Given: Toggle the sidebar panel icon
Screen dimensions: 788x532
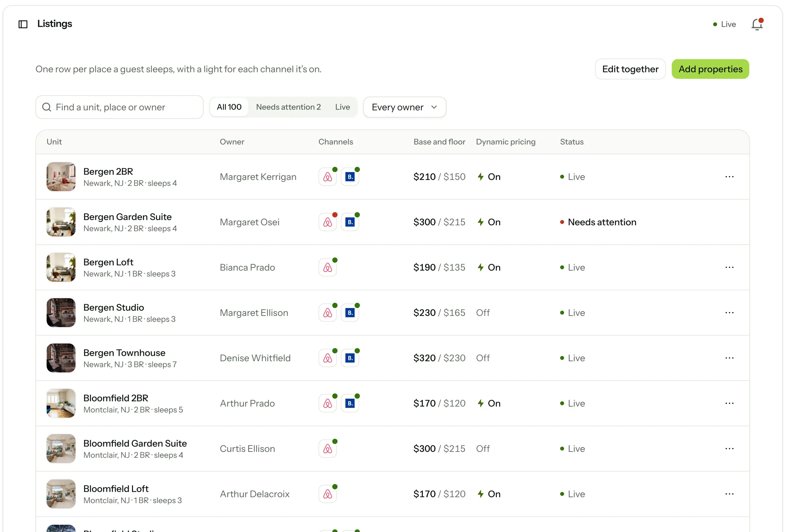Looking at the screenshot, I should tap(23, 24).
